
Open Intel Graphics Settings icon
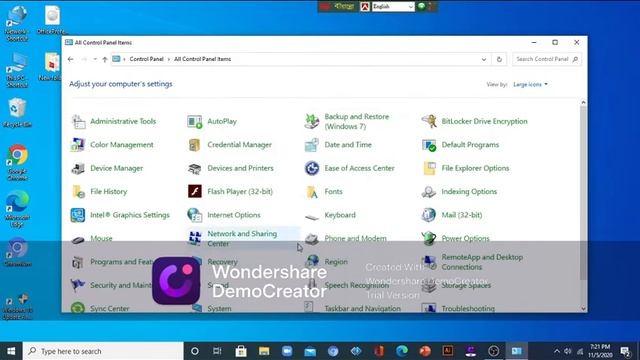(78, 215)
